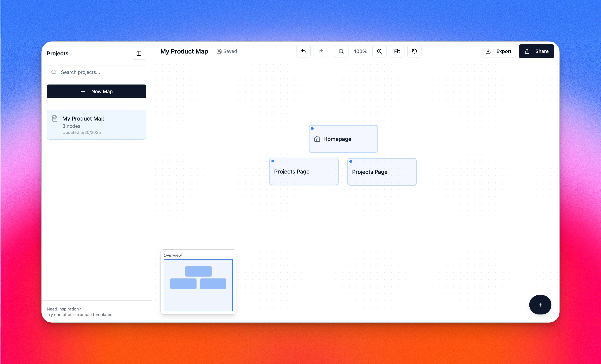Click the Fit button
Viewport: 601px width, 364px height.
pyautogui.click(x=397, y=51)
